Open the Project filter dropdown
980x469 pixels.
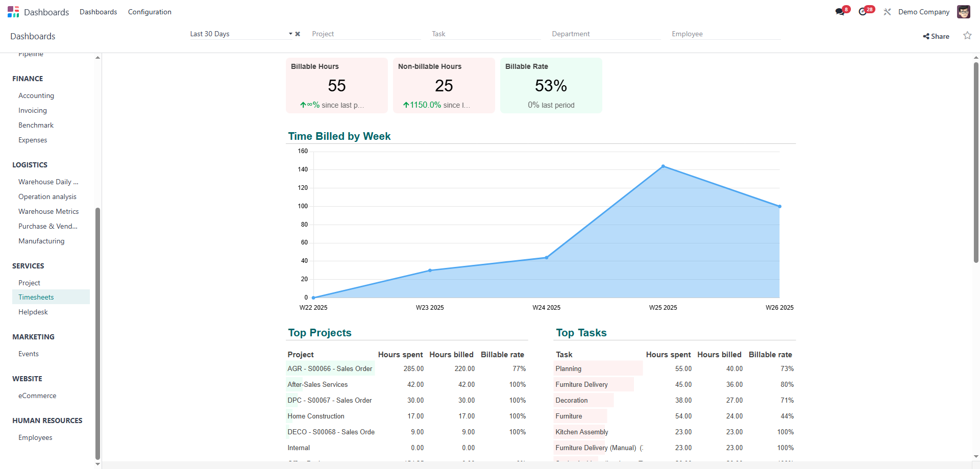coord(365,34)
